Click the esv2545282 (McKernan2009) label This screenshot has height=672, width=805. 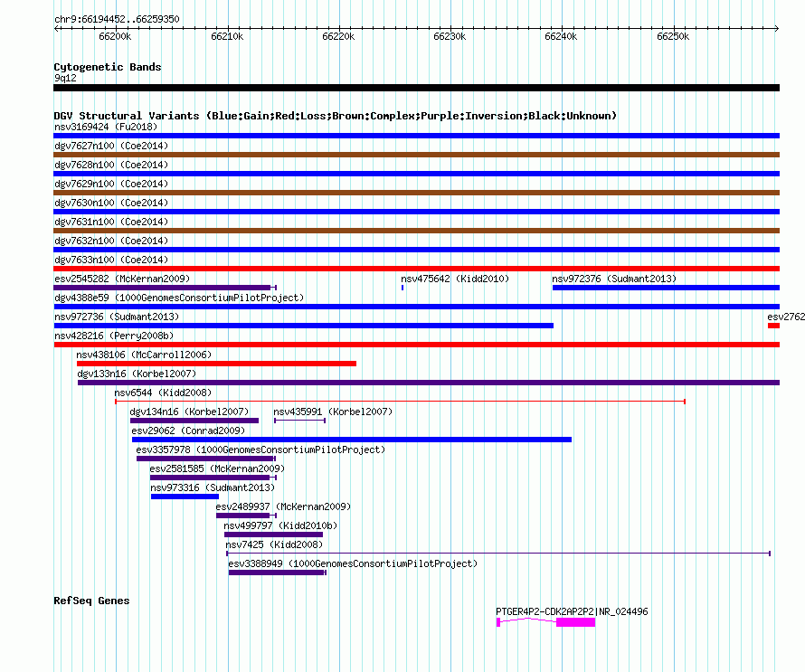[122, 279]
